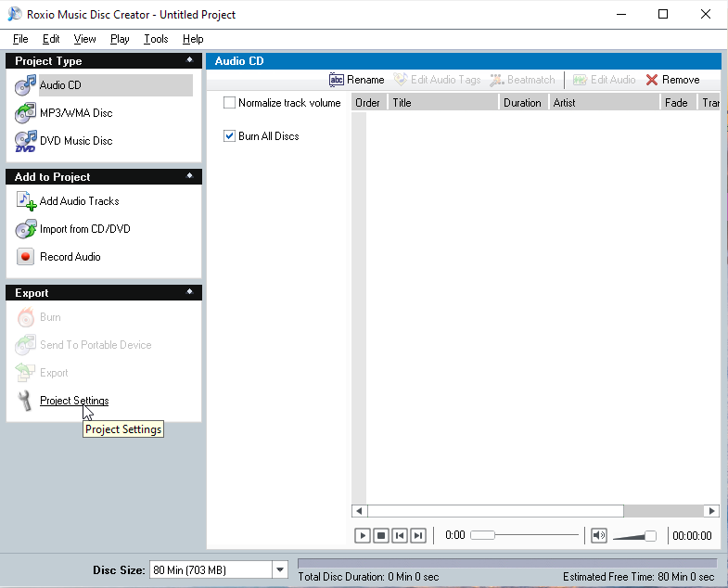Click Add Audio Tracks icon

26,201
